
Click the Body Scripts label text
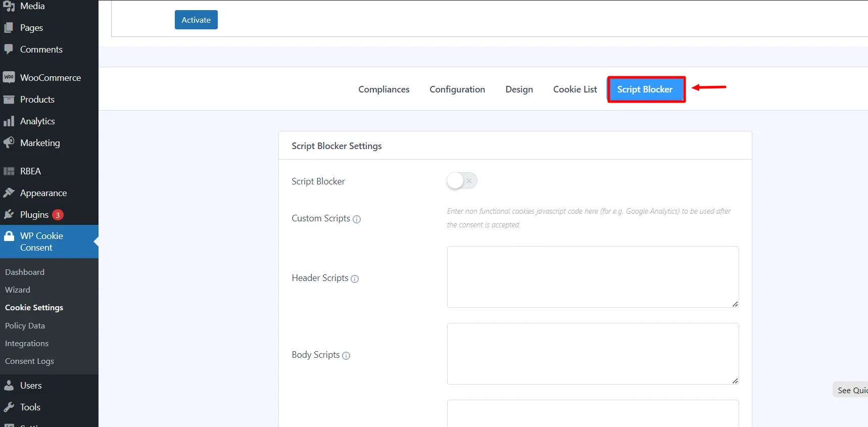click(x=316, y=355)
